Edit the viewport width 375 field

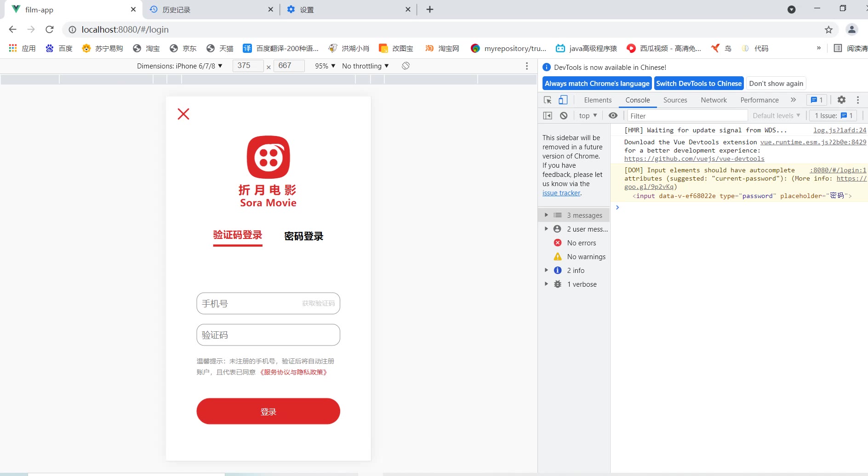(x=248, y=66)
